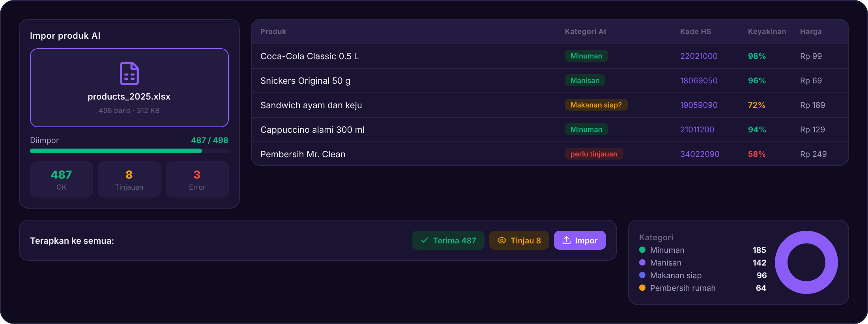The height and width of the screenshot is (324, 868).
Task: Click the green Minuman legend dot
Action: click(x=642, y=250)
